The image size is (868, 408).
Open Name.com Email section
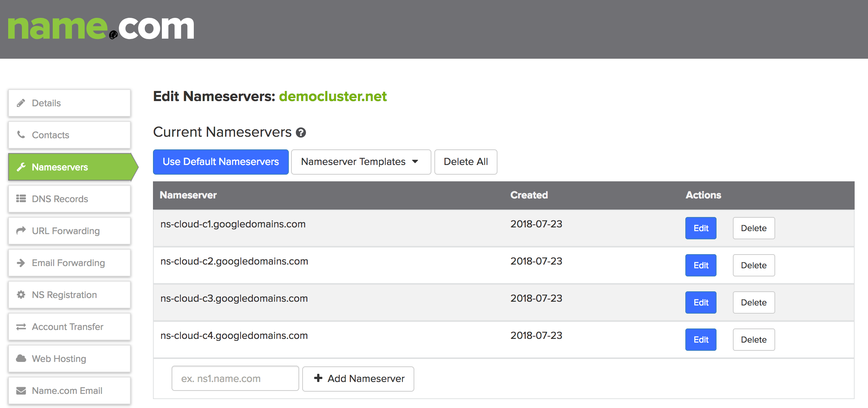tap(69, 391)
